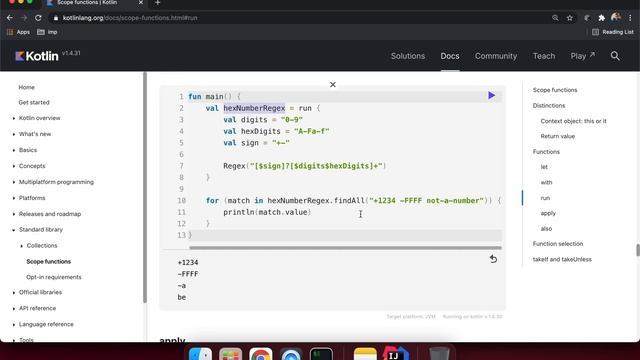Expand Basics section

click(28, 150)
